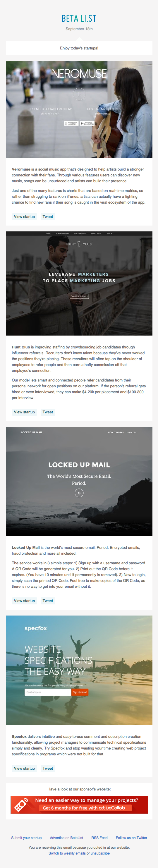Open the BETA LI.ST logo
158x868 pixels.
(79, 18)
